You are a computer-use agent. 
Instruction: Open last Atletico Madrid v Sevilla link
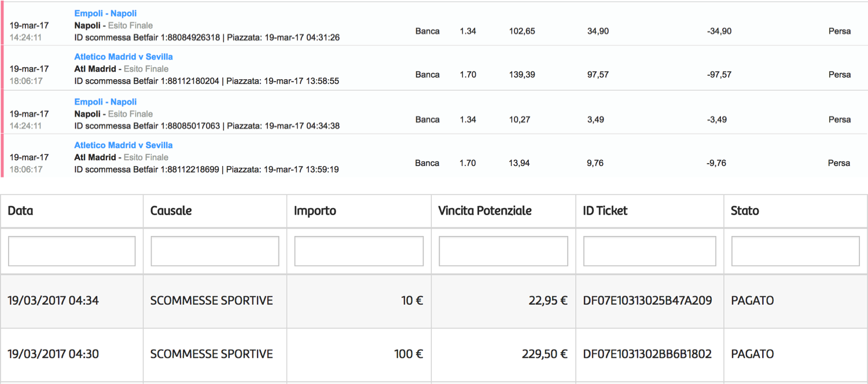[x=123, y=145]
